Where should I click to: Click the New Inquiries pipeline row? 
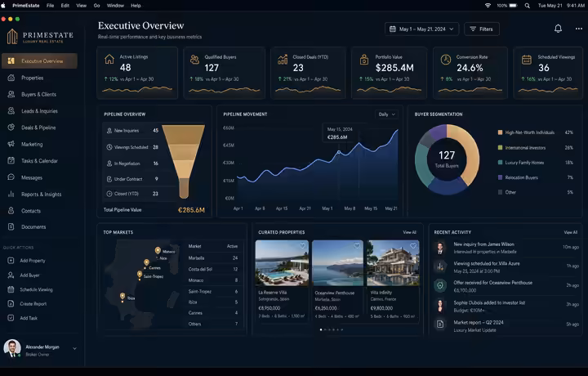tap(132, 131)
